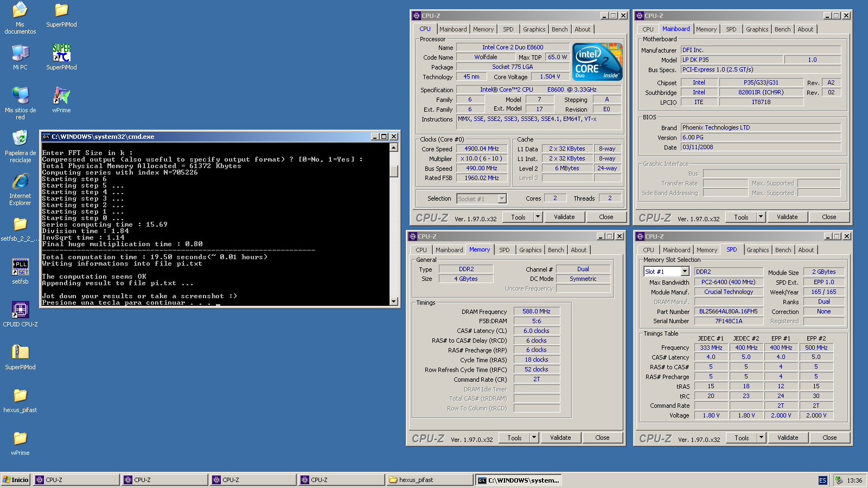The width and height of the screenshot is (868, 488).
Task: Click Close button in Mainboard window
Action: pyautogui.click(x=829, y=217)
